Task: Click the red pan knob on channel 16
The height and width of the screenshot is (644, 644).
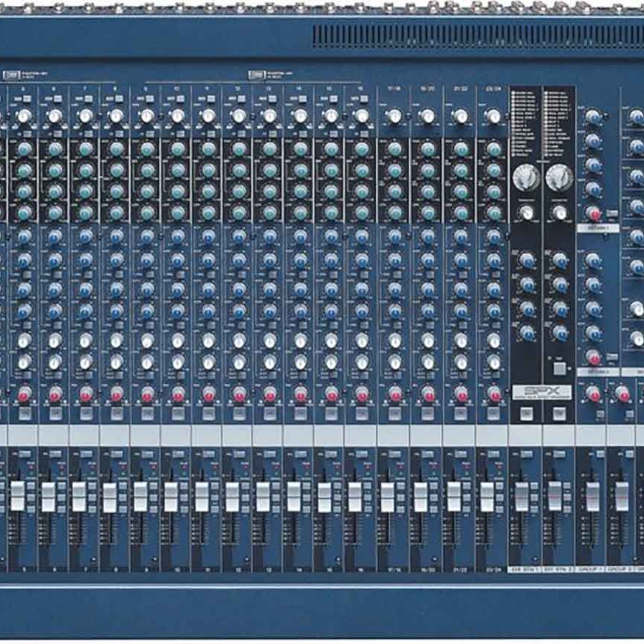Action: coord(362,393)
